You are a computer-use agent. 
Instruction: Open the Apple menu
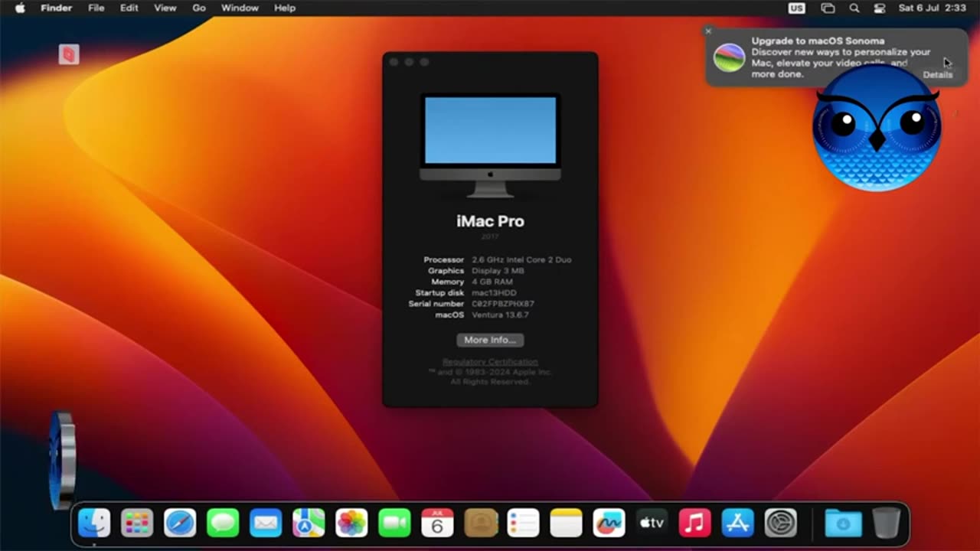click(20, 8)
